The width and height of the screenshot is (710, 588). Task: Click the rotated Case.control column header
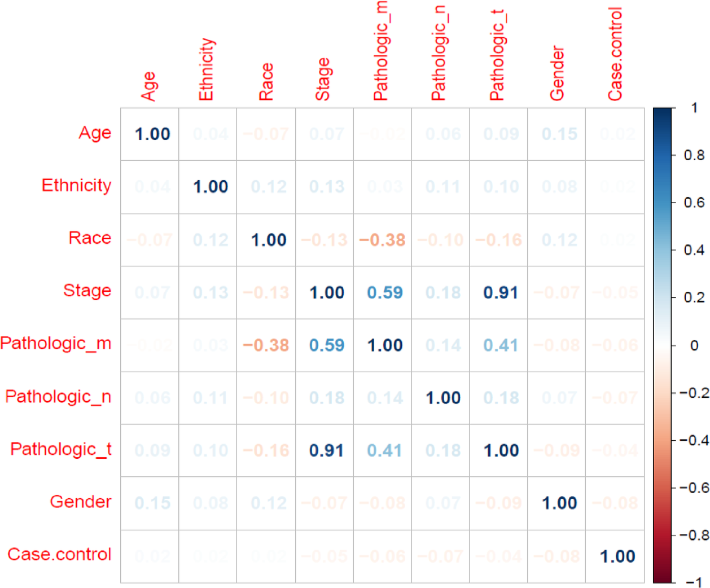[x=615, y=54]
